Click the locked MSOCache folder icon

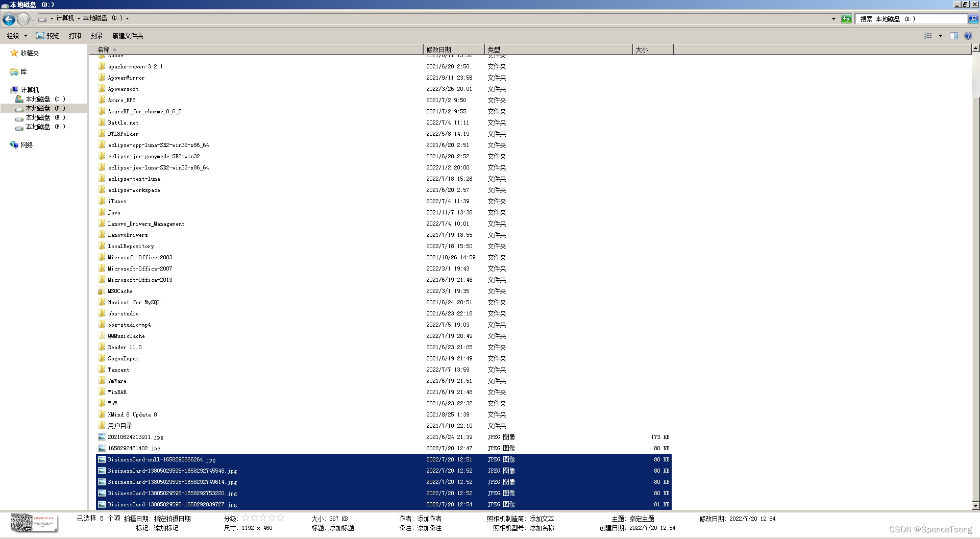pos(102,291)
